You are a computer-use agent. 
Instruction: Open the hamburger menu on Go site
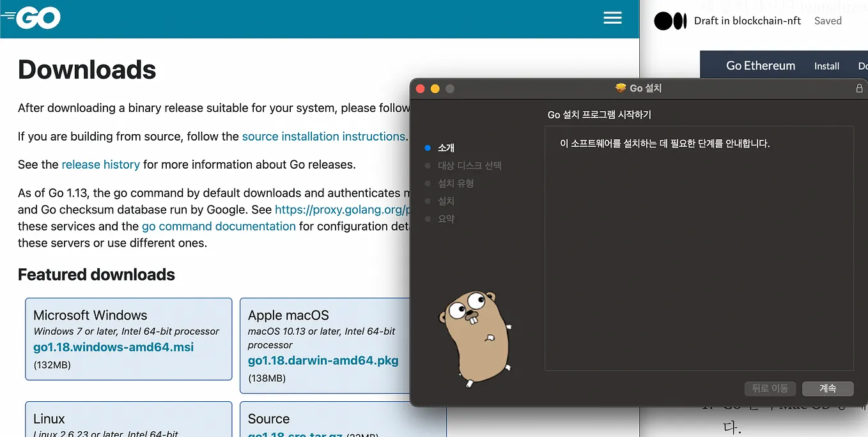click(x=612, y=18)
